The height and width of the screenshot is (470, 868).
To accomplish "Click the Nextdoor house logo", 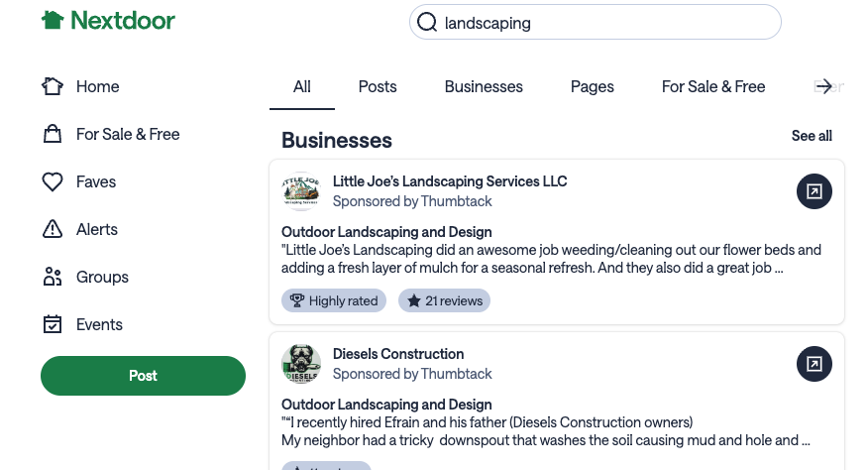I will [x=53, y=21].
